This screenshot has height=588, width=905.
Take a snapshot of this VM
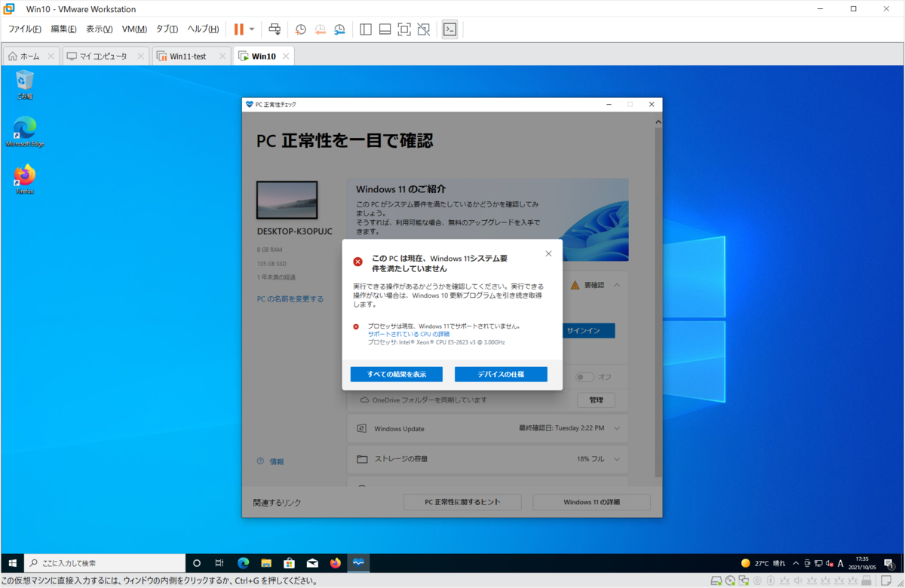(300, 29)
